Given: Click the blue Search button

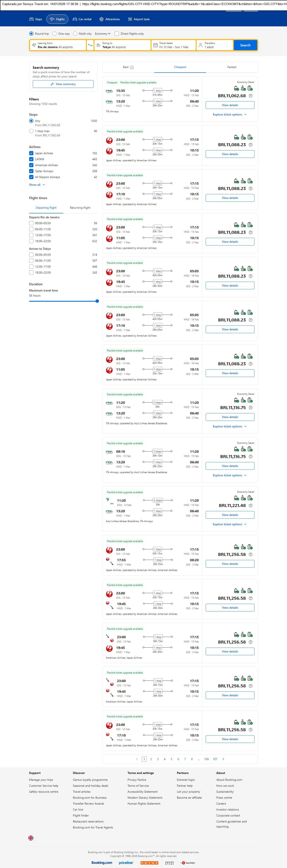Looking at the screenshot, I should (245, 45).
